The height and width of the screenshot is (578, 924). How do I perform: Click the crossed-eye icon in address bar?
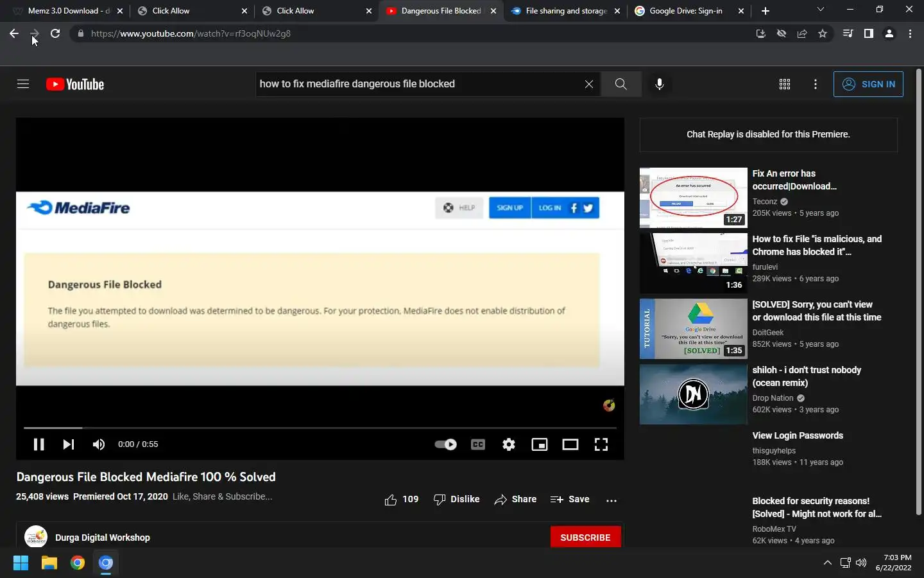[x=782, y=33]
